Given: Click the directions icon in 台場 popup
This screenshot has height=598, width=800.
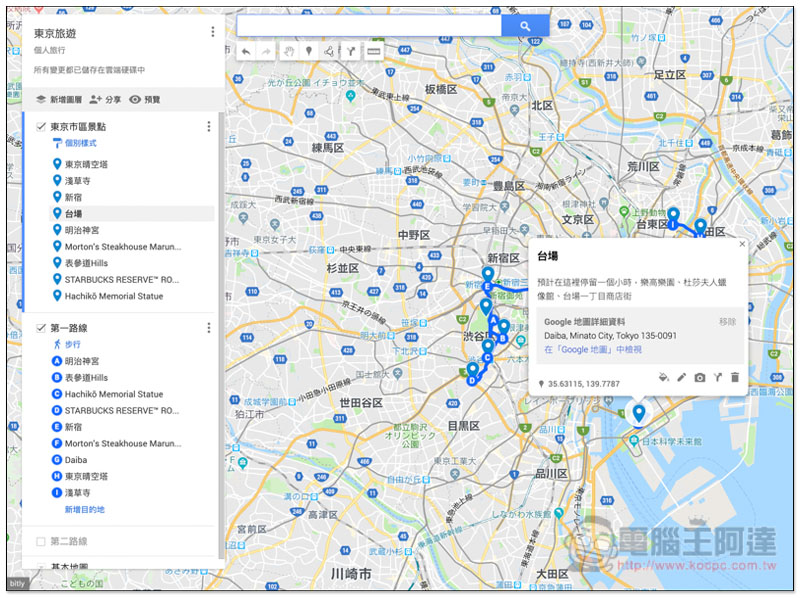Looking at the screenshot, I should [718, 378].
